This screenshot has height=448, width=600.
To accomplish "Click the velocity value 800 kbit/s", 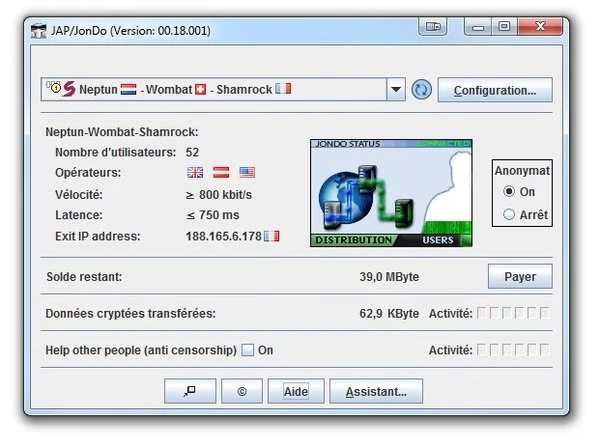I will pyautogui.click(x=219, y=195).
